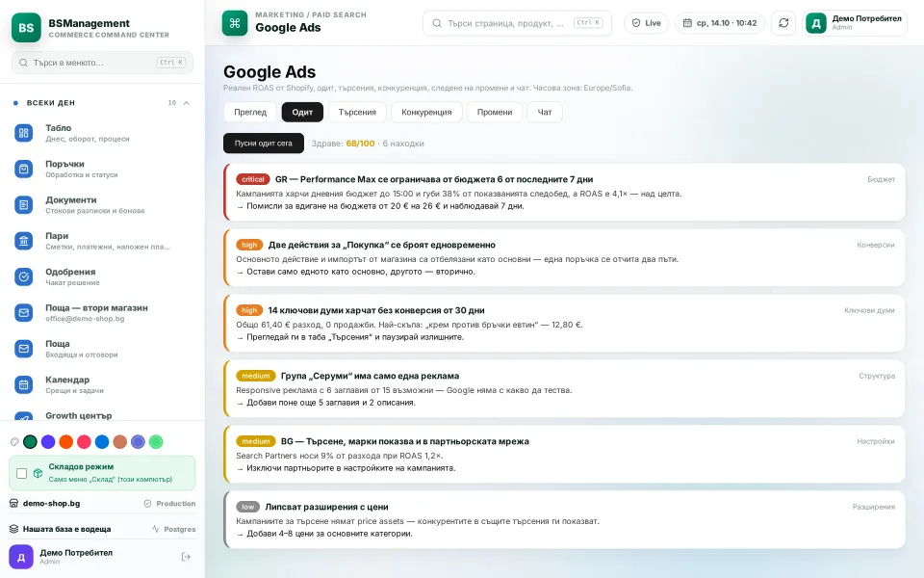Switch to the Търсения tab
Viewport: 924px width, 578px height.
[357, 112]
